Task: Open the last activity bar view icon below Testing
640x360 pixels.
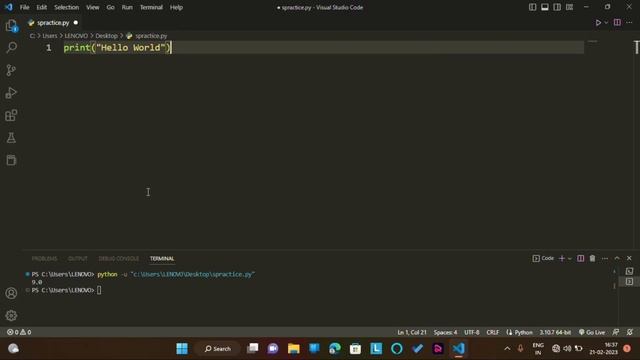Action: click(x=11, y=160)
